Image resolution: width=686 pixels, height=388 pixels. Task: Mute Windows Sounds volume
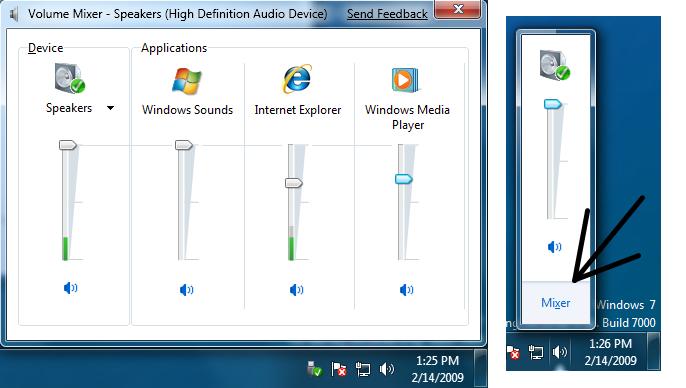pyautogui.click(x=186, y=290)
